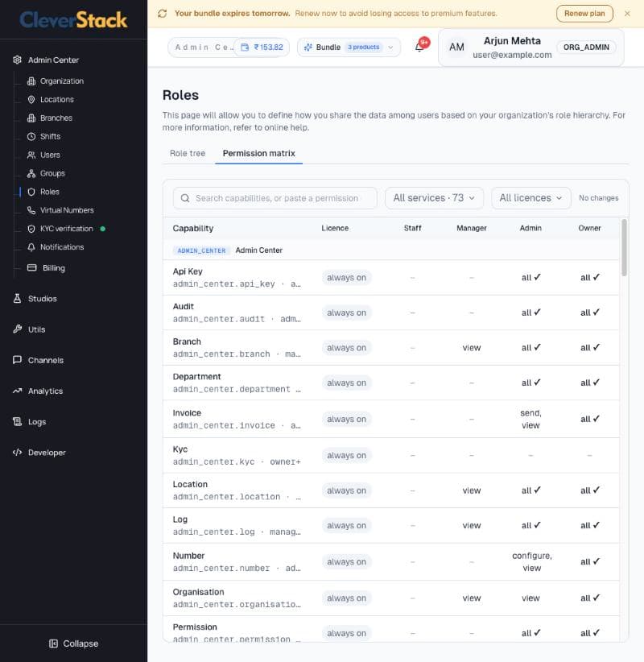Click the Developer code brackets icon
Image resolution: width=644 pixels, height=662 pixels.
[x=17, y=453]
